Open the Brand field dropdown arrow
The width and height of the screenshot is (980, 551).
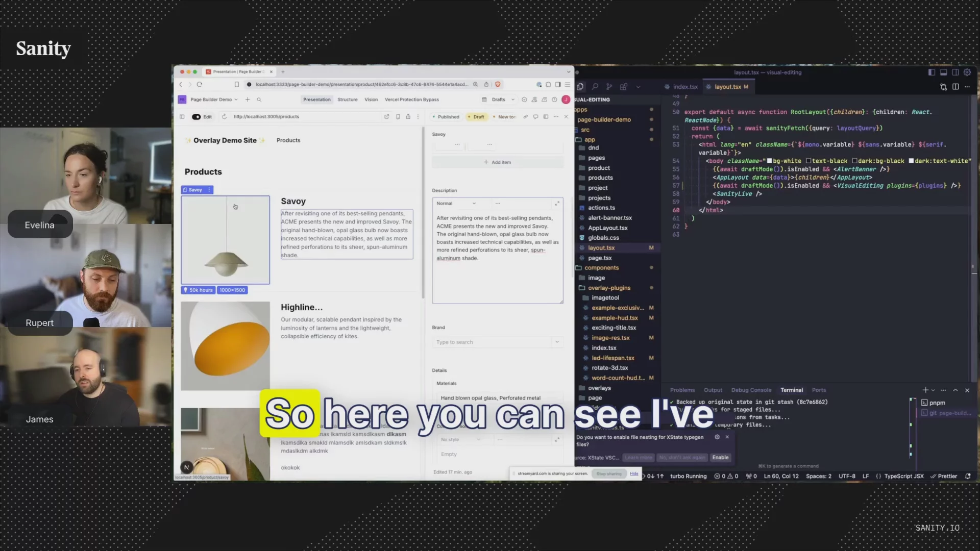tap(557, 342)
